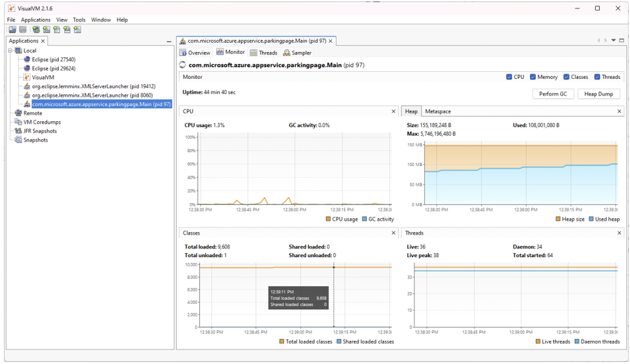The height and width of the screenshot is (364, 630).
Task: Uncheck the CPU checkbox
Action: 509,77
